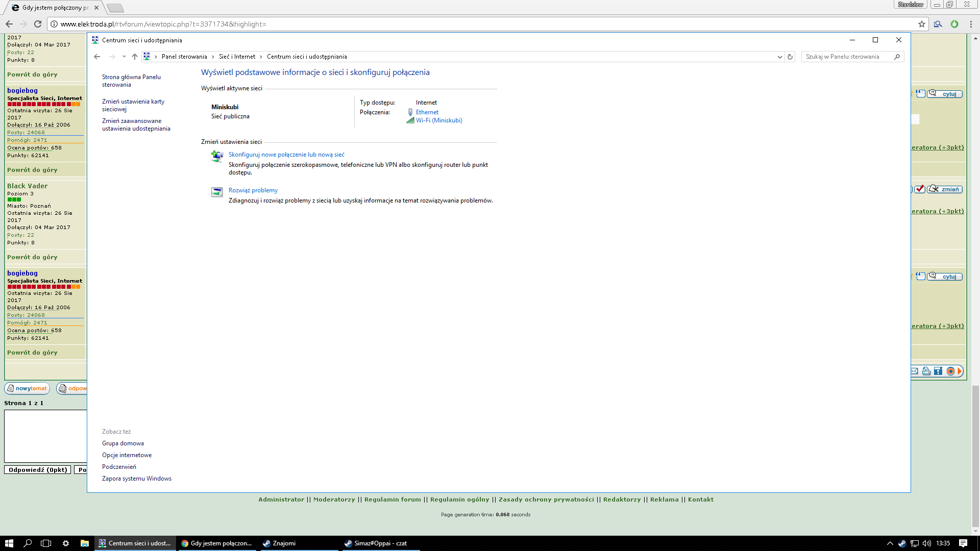Refresh the Centrum sieci i udostępniania view
This screenshot has width=980, height=551.
(x=790, y=57)
